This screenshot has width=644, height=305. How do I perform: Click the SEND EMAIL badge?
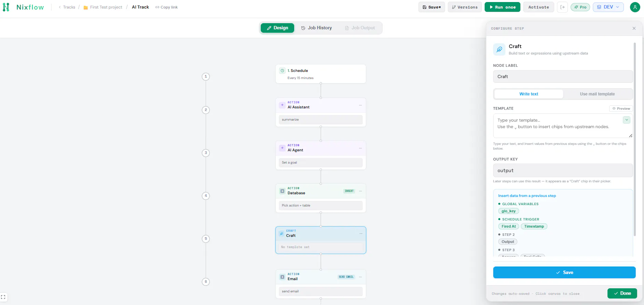point(346,277)
